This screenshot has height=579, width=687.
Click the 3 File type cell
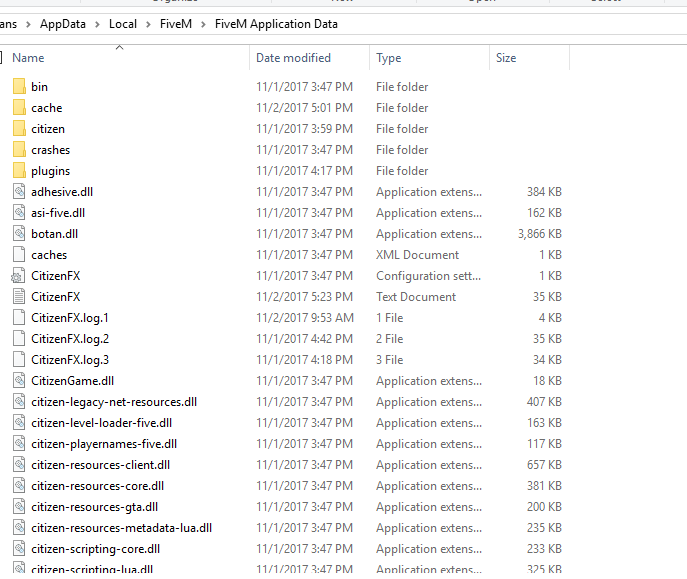point(390,360)
